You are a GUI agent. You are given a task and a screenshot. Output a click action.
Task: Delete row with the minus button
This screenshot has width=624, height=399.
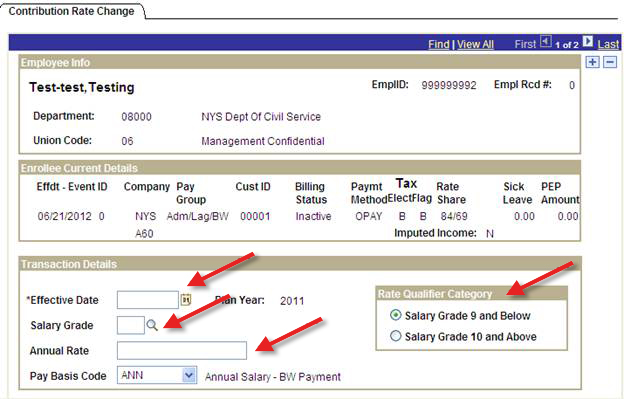tap(610, 62)
